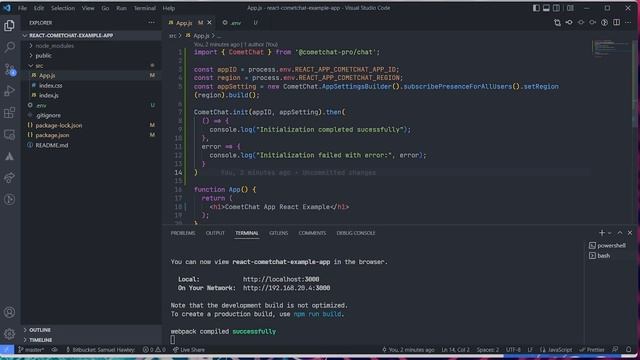Click Open Changes icon in editor toolbar

pyautogui.click(x=557, y=22)
